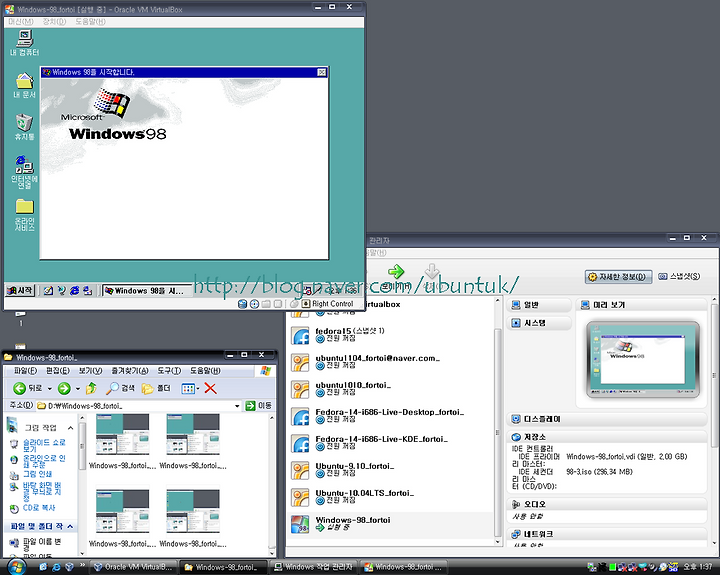
Task: Open the 장치(D) menu of the VirtualBox VM window
Action: pos(54,22)
